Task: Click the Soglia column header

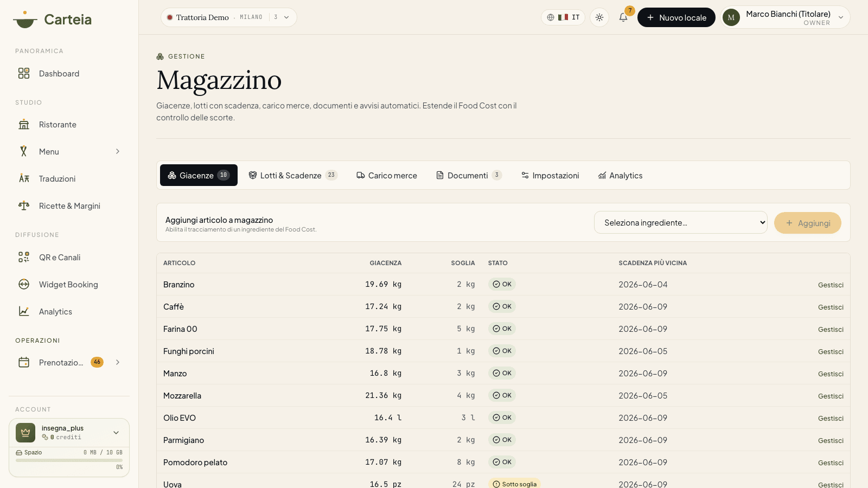Action: coord(463,263)
